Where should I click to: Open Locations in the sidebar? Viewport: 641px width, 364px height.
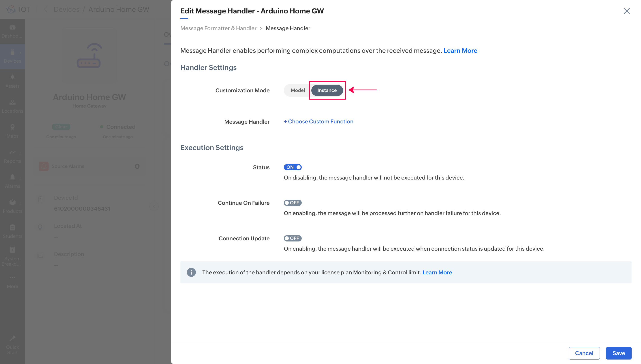(12, 102)
